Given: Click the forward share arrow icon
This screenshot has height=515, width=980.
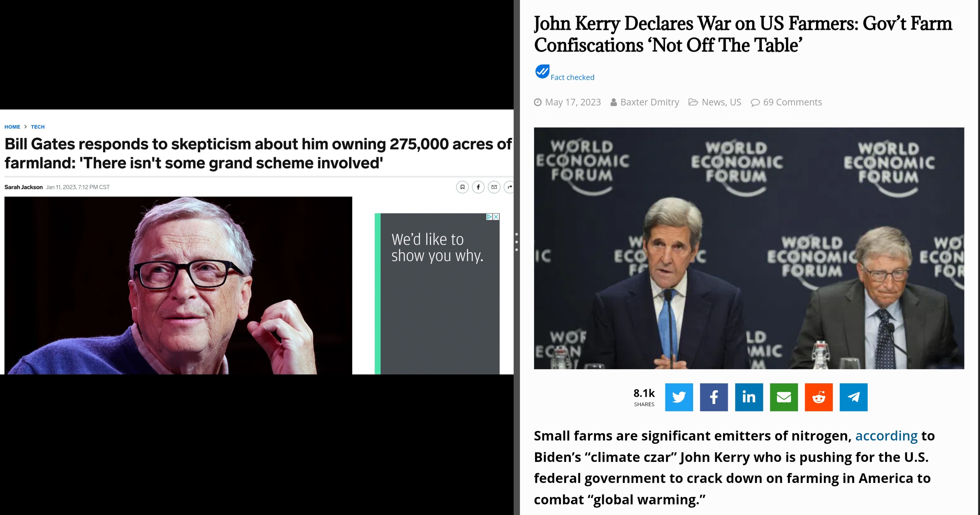Looking at the screenshot, I should coord(509,187).
